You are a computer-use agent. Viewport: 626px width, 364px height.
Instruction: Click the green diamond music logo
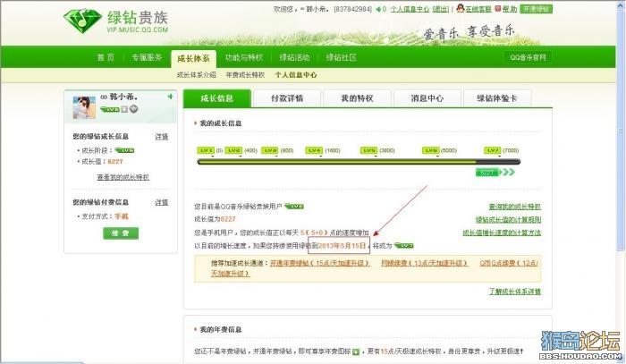[x=82, y=20]
